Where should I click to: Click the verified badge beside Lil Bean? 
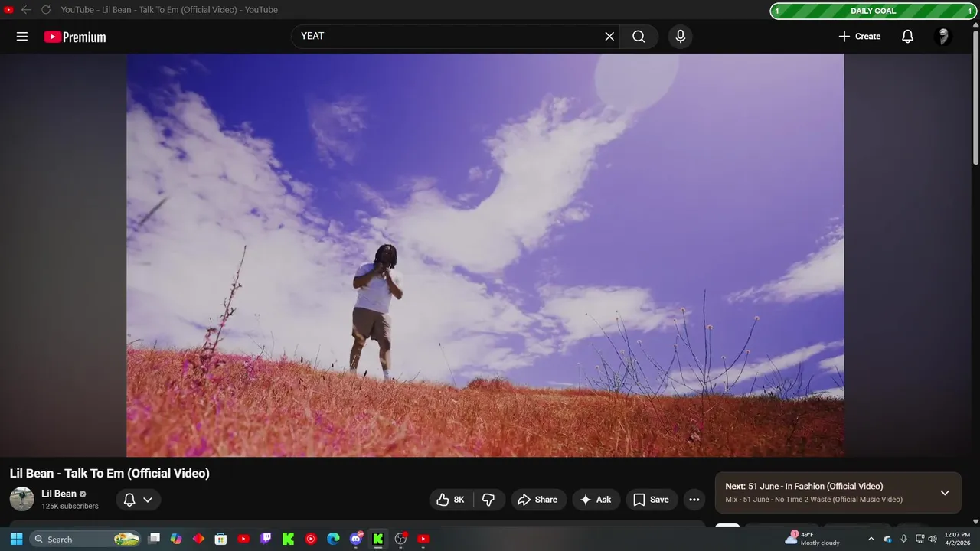point(83,494)
